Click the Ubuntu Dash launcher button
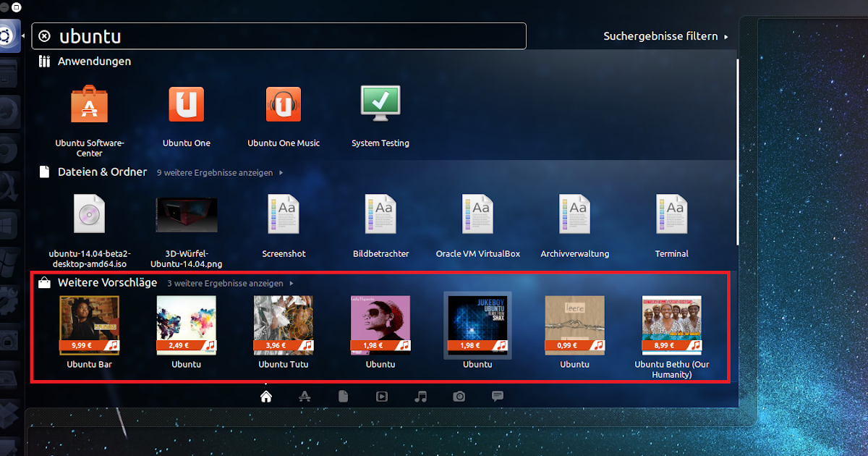868x456 pixels. 7,36
